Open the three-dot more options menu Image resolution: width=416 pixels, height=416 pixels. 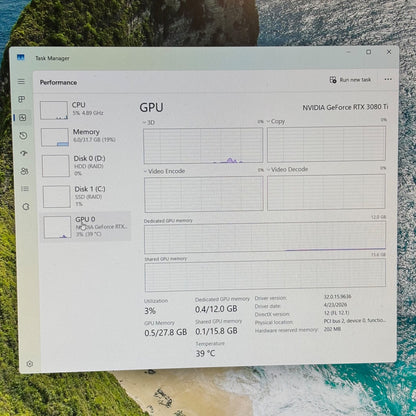[388, 79]
